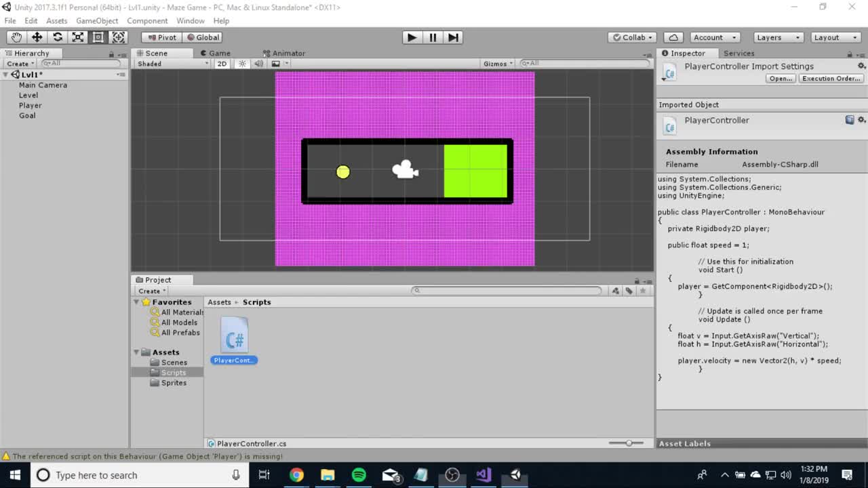This screenshot has height=488, width=868.
Task: Select the PlayerController C# script thumbnail
Action: (x=234, y=335)
